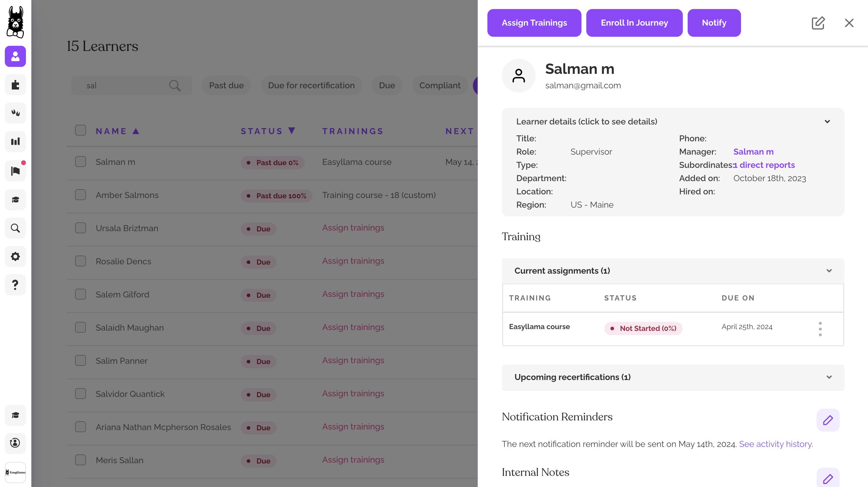Click the question mark help icon
This screenshot has height=487, width=868.
[15, 284]
